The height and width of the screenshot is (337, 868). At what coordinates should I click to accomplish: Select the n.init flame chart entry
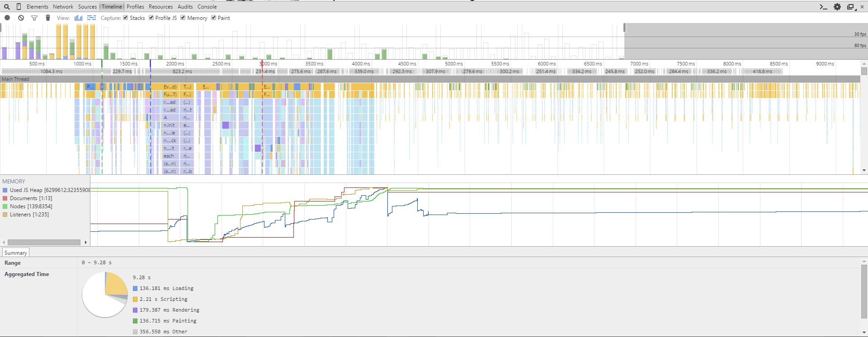click(170, 125)
